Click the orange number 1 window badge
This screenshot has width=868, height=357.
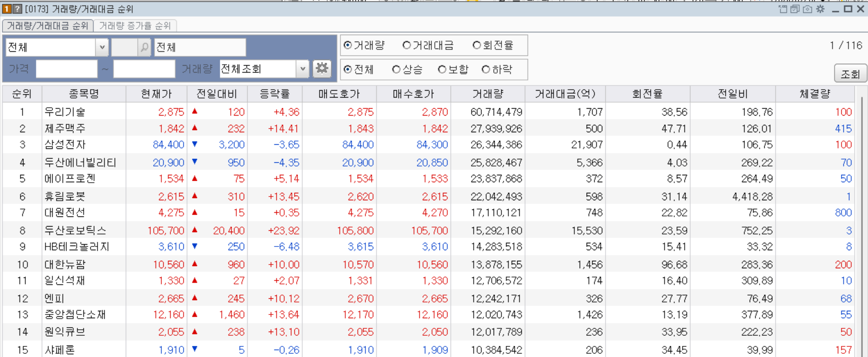pos(7,9)
